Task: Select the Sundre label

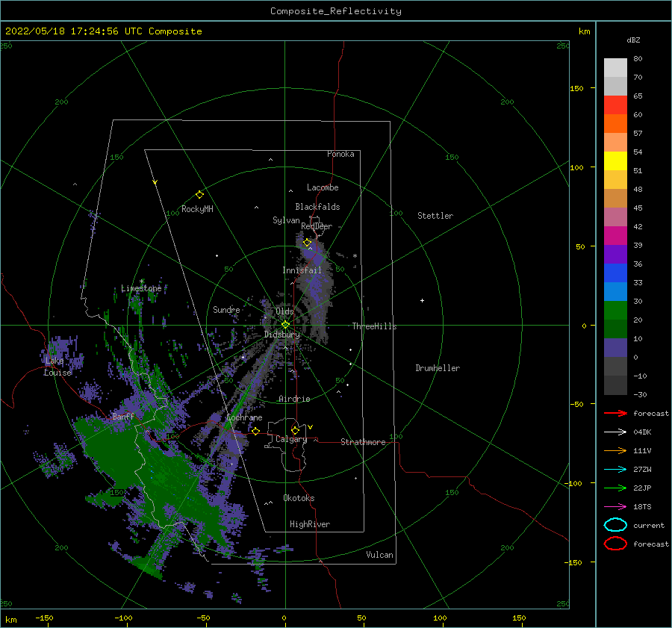Action: pos(226,309)
